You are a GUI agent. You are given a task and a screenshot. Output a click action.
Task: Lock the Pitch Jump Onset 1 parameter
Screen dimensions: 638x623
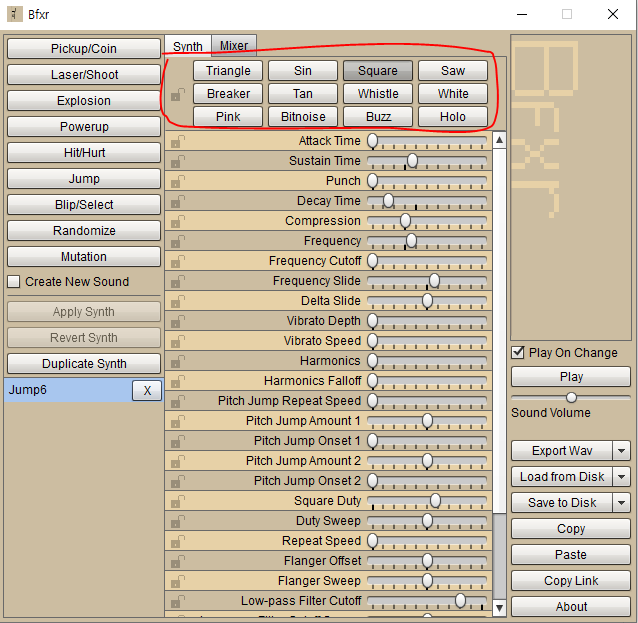(x=177, y=440)
